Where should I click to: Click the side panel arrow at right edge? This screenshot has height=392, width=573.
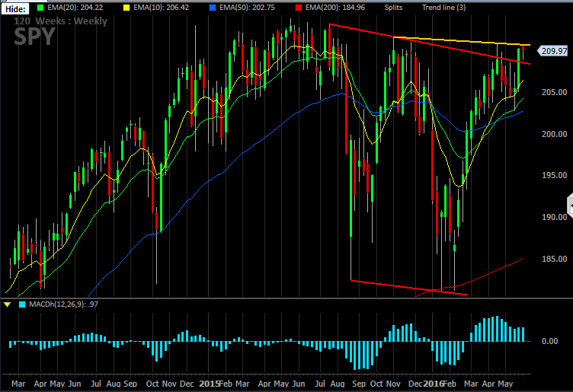pyautogui.click(x=570, y=206)
